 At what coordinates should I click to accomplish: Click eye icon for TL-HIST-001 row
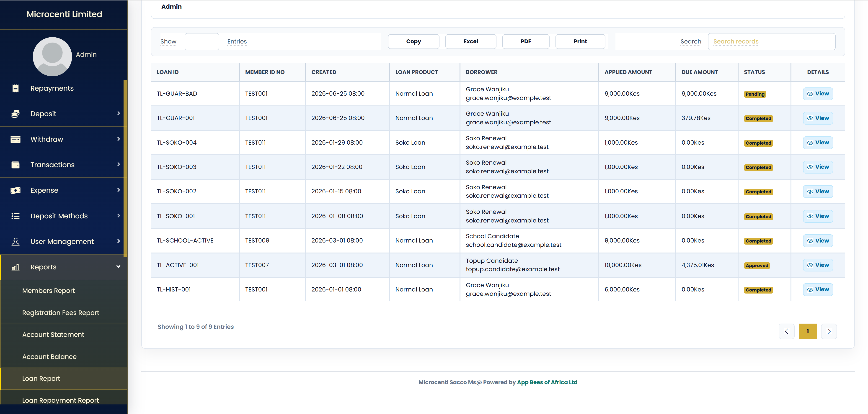pos(810,289)
